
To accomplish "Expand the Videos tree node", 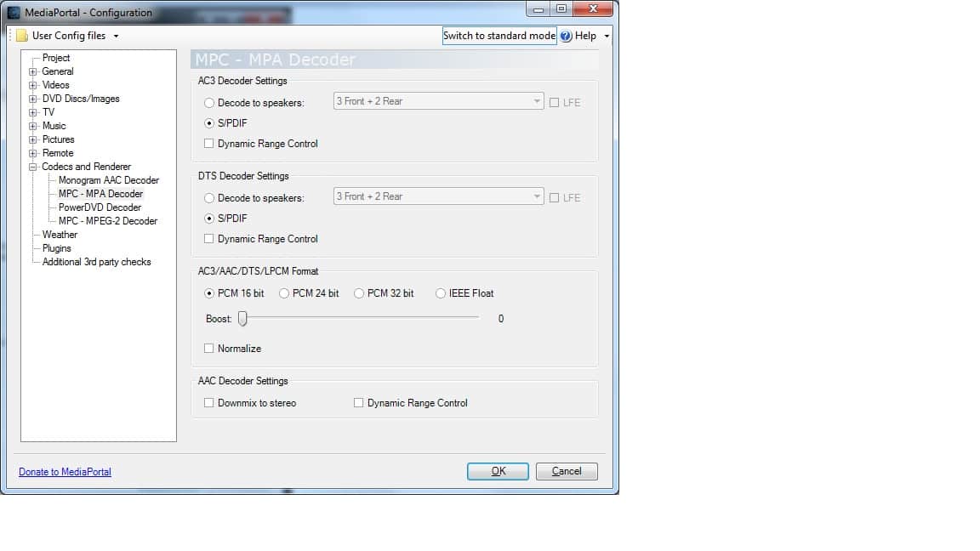I will tap(33, 85).
